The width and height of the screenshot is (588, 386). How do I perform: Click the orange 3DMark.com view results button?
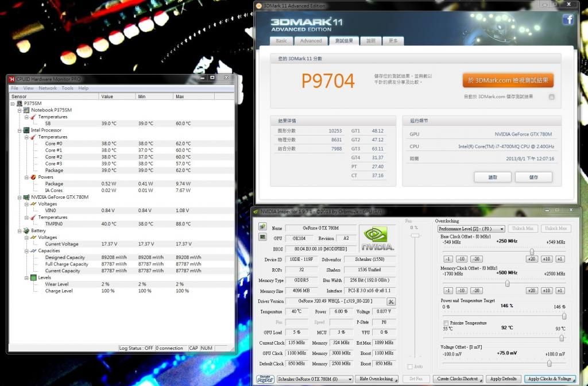[x=508, y=80]
